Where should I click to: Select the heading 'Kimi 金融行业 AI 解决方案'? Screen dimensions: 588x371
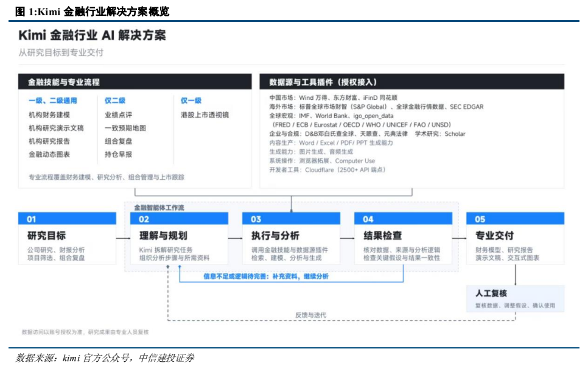(x=93, y=35)
